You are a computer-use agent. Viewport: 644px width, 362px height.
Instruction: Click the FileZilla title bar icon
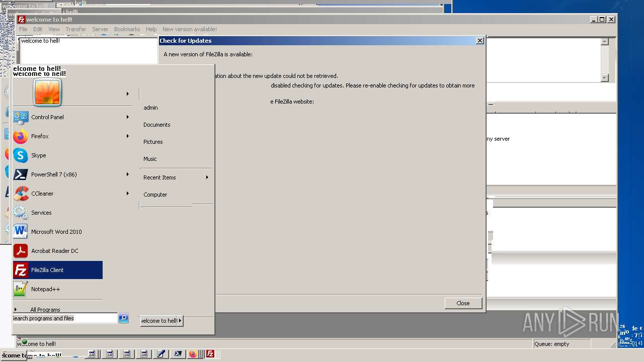coord(21,20)
